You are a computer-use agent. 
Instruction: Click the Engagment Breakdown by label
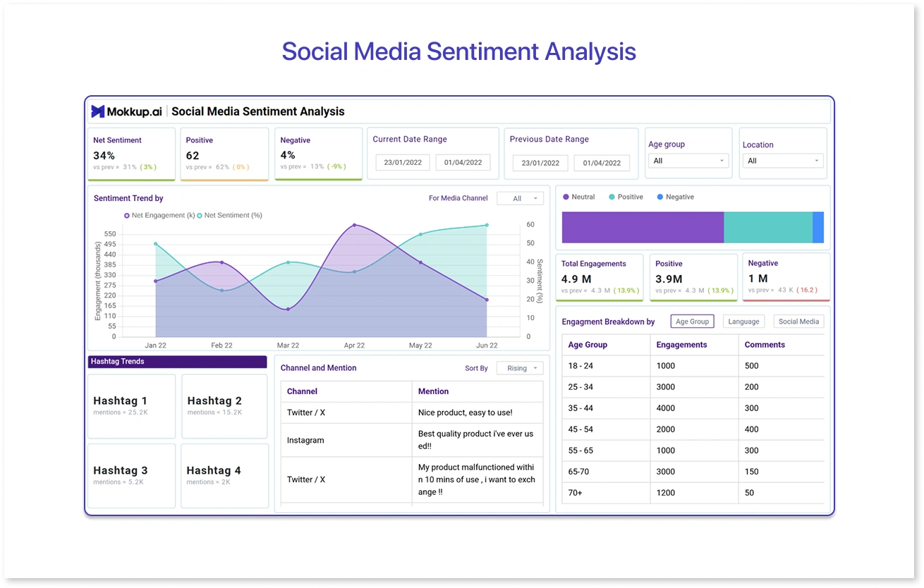tap(608, 322)
